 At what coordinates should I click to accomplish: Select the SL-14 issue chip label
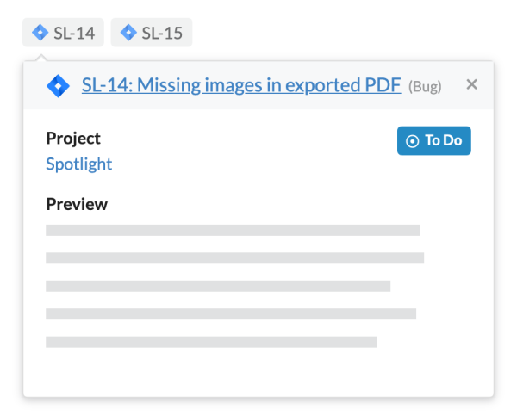(x=74, y=34)
